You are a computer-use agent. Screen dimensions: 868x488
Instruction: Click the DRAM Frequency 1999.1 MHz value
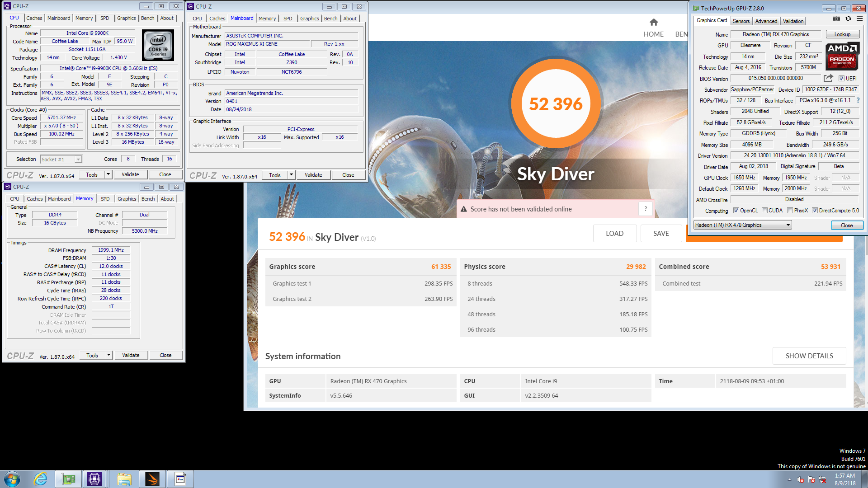[x=111, y=250]
